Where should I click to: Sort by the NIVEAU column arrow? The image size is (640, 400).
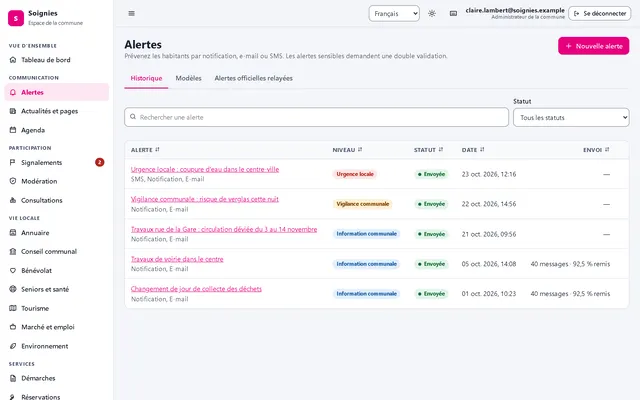coord(360,150)
